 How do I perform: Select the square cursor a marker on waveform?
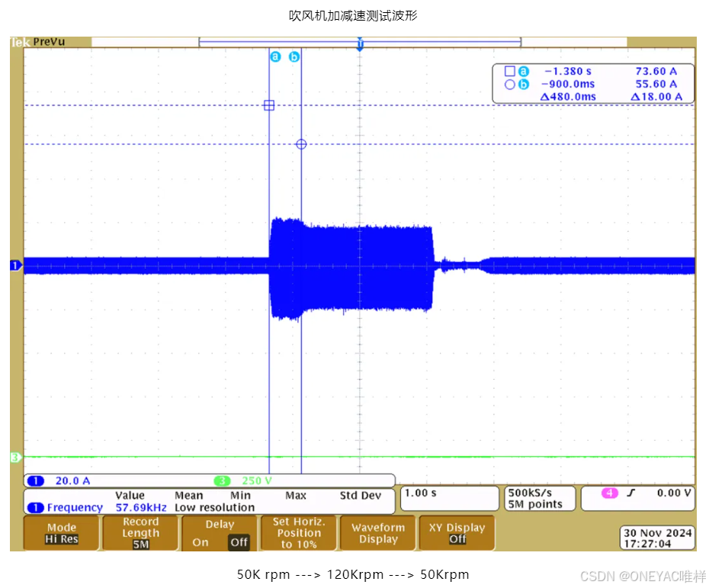tap(269, 105)
